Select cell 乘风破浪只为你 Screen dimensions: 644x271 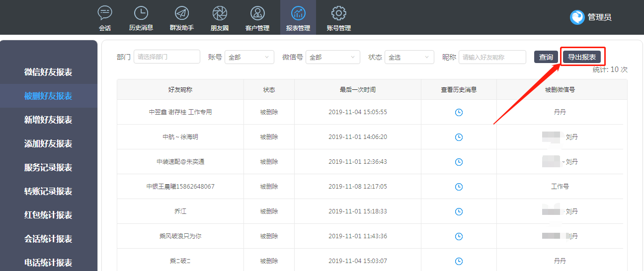click(x=180, y=236)
